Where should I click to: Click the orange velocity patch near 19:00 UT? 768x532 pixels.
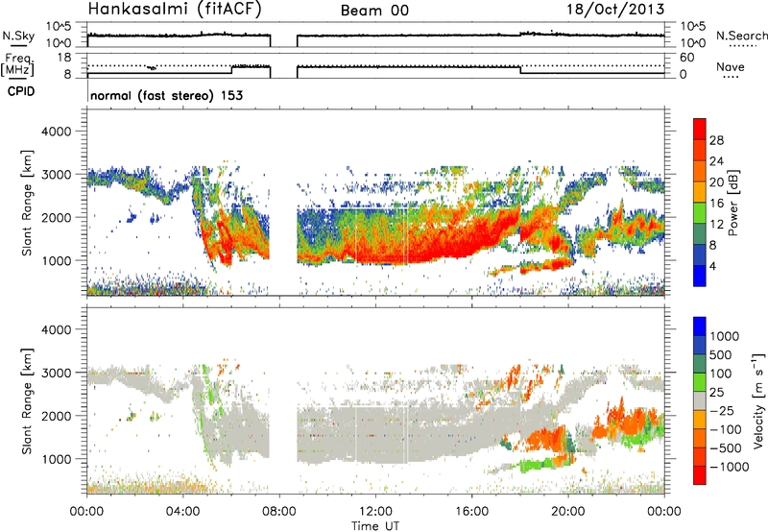(x=545, y=438)
